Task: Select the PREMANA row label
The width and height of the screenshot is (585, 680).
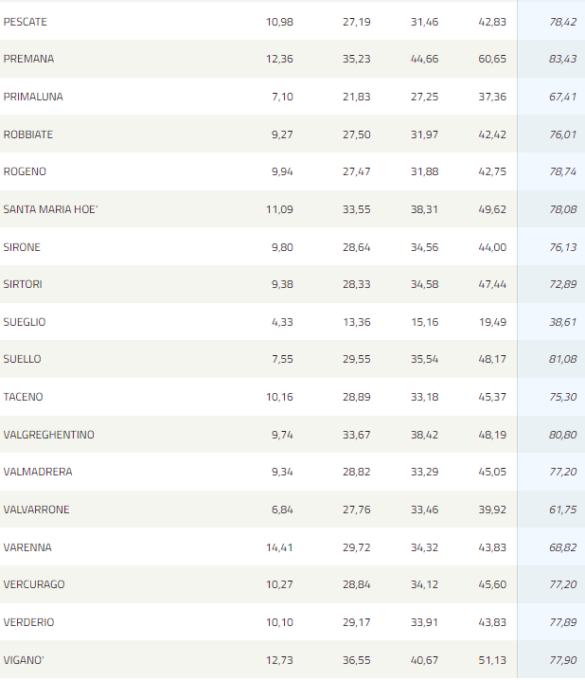Action: [29, 59]
